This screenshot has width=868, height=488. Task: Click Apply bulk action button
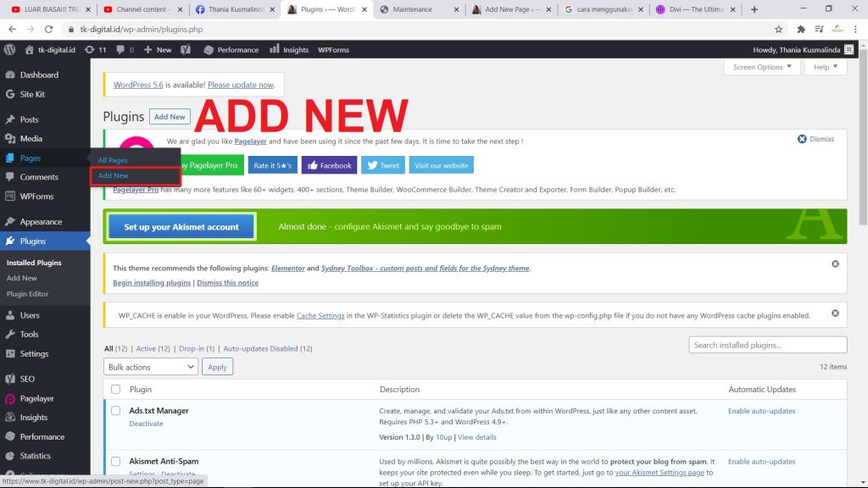(x=217, y=367)
